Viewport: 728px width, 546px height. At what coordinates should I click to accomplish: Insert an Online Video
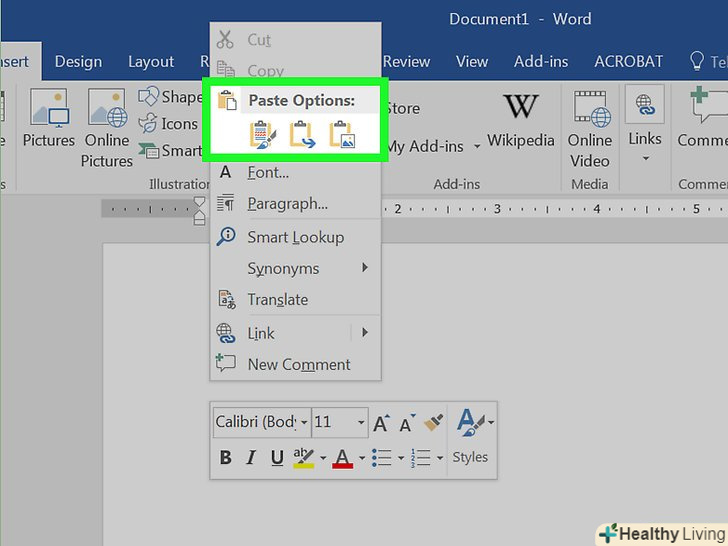pos(590,130)
